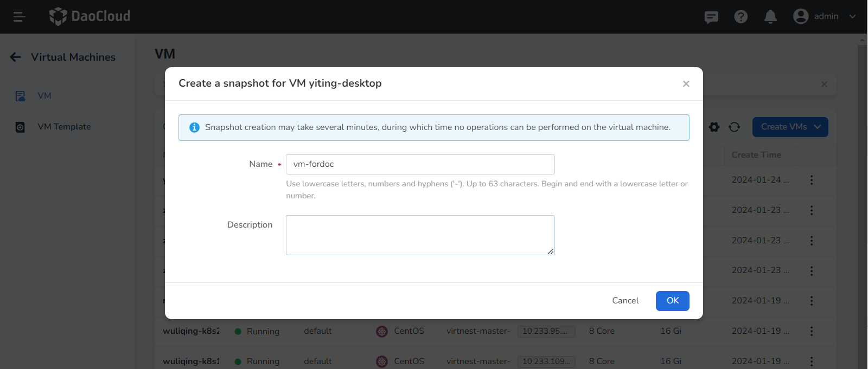Click the Description resize handle
This screenshot has height=369, width=868.
(551, 251)
